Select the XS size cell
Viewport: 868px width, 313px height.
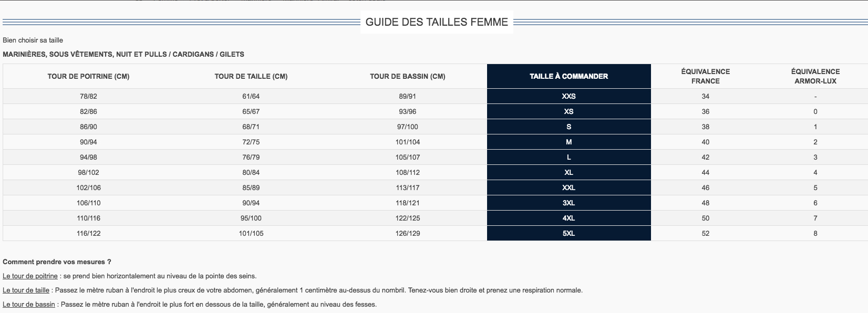(569, 111)
